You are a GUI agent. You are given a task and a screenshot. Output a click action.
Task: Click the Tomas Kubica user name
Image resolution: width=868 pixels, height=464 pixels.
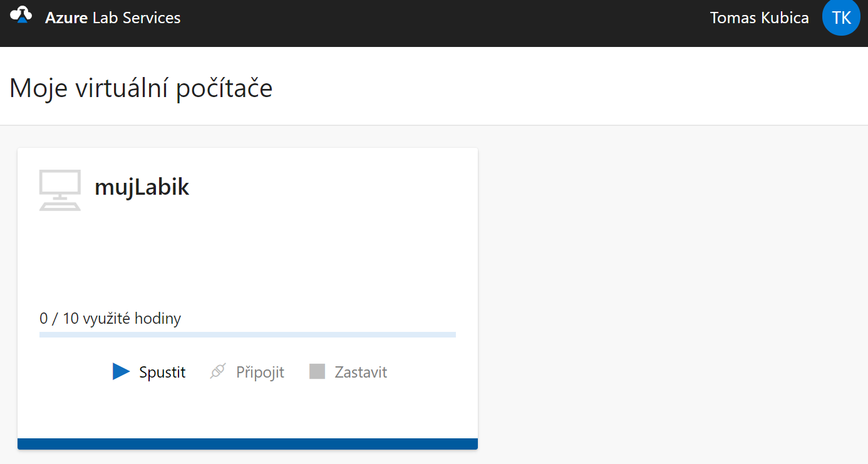[x=759, y=18]
